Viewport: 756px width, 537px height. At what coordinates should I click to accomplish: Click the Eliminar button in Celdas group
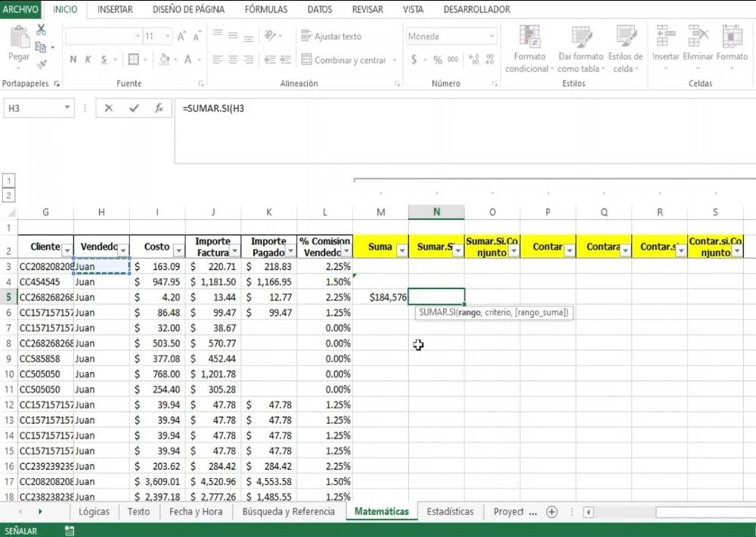pos(698,45)
